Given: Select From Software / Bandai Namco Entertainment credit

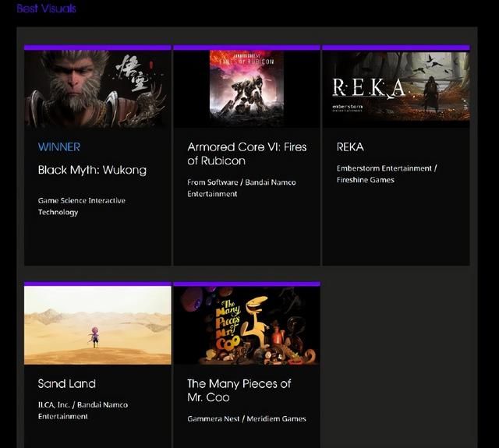Looking at the screenshot, I should (241, 188).
